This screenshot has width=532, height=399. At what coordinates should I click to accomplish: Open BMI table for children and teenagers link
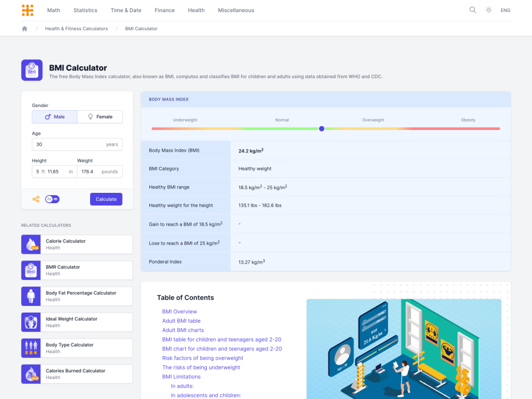[221, 339]
